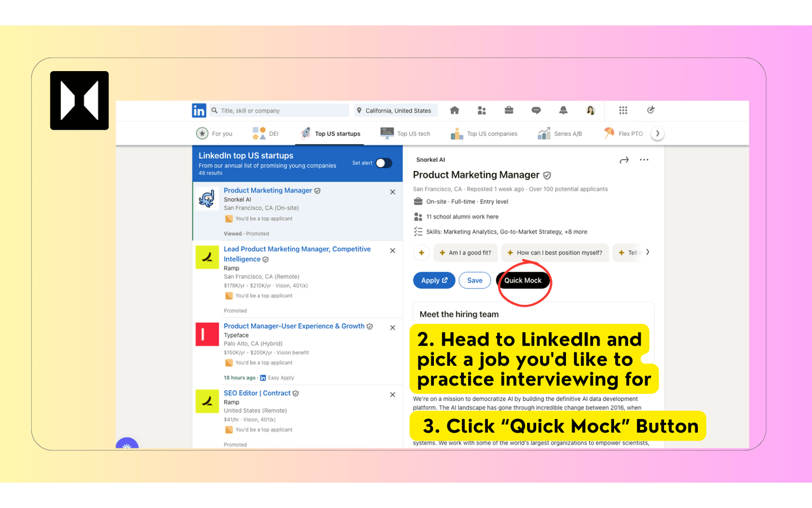The height and width of the screenshot is (508, 812).
Task: Click the "LinkedIn top US startups" header title
Action: pos(246,156)
